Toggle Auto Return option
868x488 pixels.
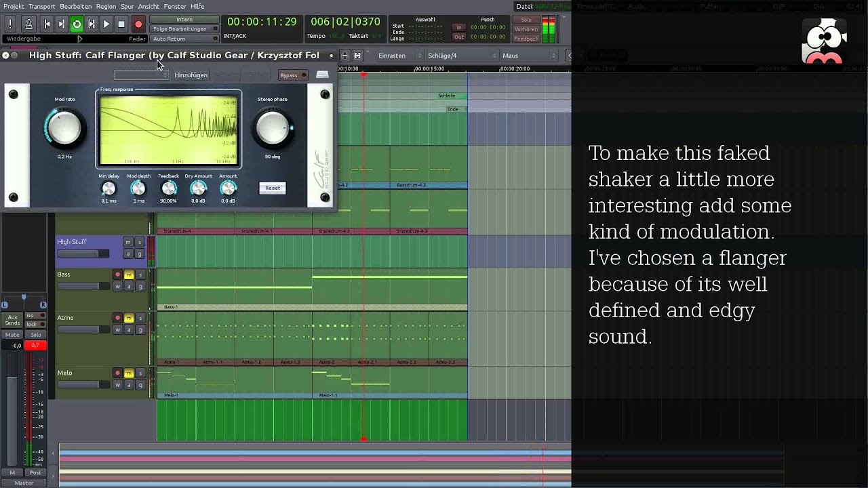[184, 39]
